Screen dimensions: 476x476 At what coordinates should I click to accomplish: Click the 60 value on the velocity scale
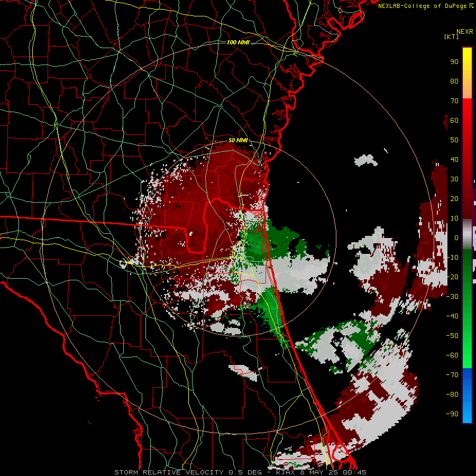click(454, 121)
